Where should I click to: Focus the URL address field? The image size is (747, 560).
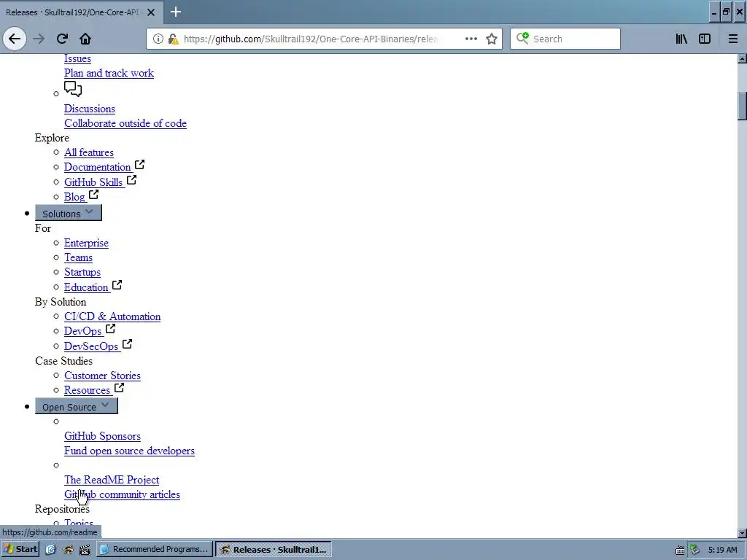point(310,39)
